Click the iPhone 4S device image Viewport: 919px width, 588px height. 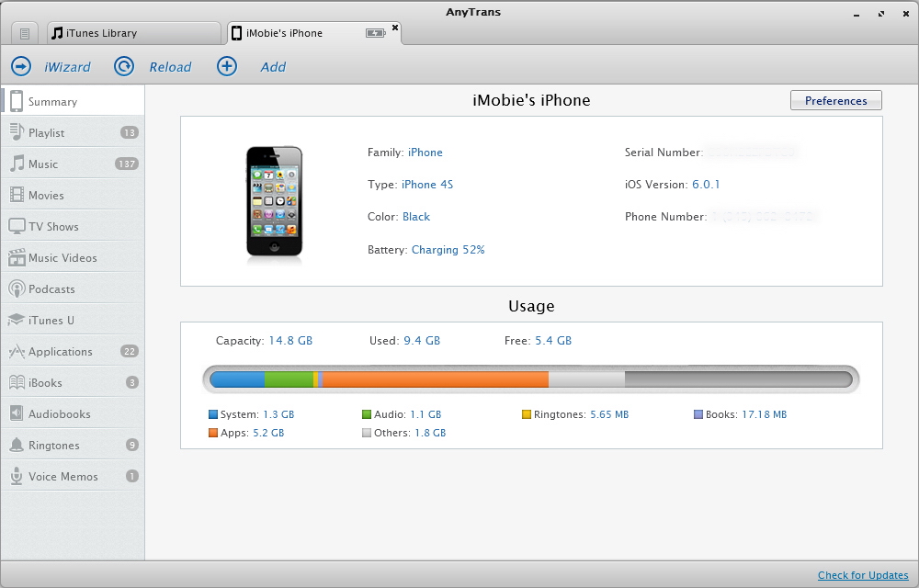tap(275, 202)
